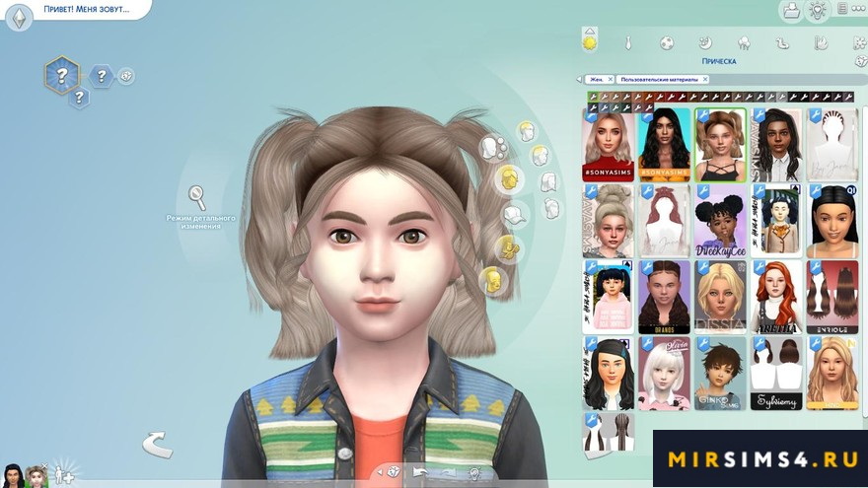
Task: Randomize traits with the small dice icon
Action: 127,76
